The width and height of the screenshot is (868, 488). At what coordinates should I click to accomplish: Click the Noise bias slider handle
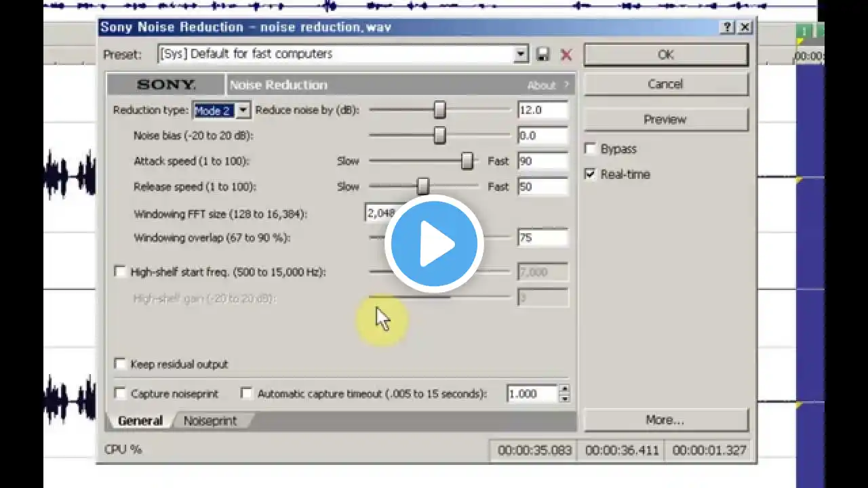point(439,136)
